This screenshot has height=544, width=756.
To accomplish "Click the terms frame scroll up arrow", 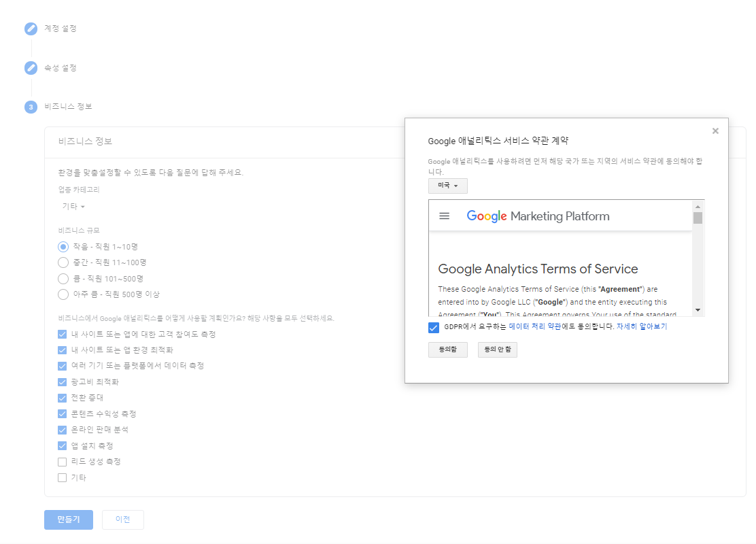I will coord(698,207).
